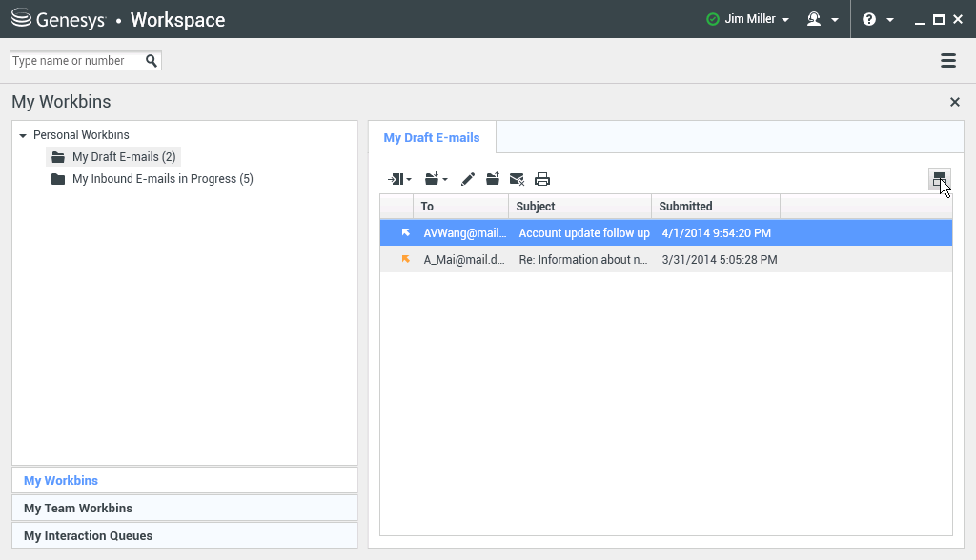Open the folder with down-arrow dropdown
This screenshot has width=976, height=560.
click(x=437, y=179)
